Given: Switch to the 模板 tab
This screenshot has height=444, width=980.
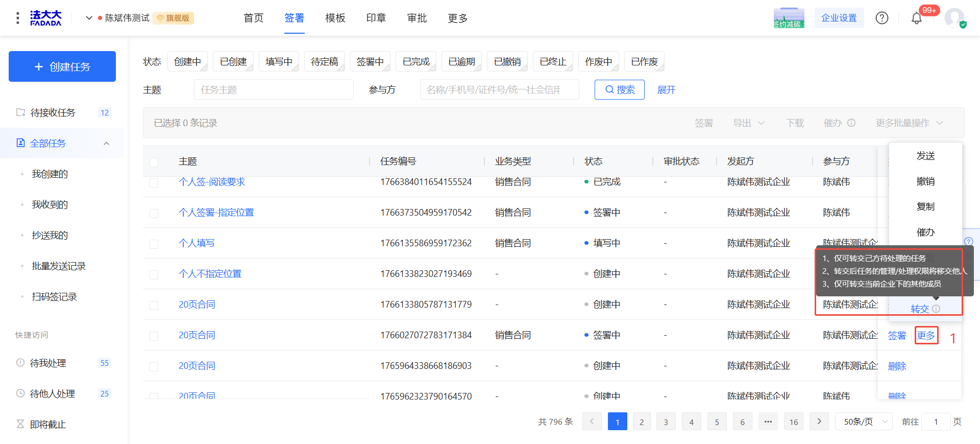Looking at the screenshot, I should click(335, 18).
